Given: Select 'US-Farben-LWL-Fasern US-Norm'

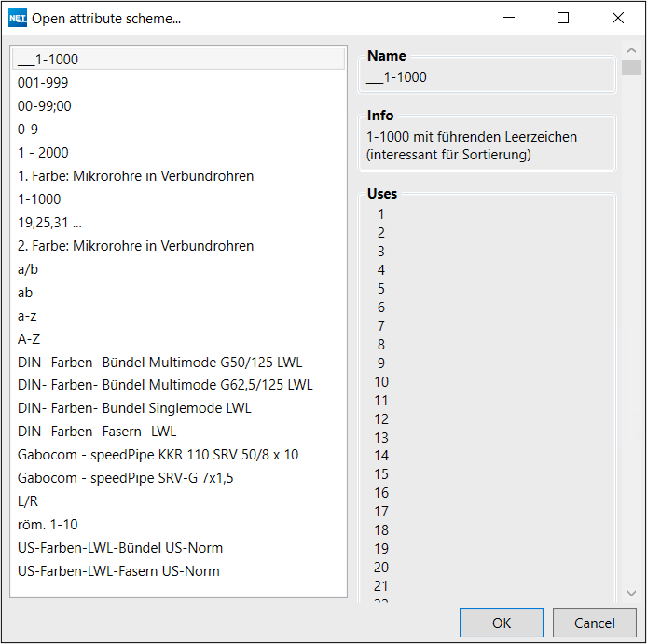Looking at the screenshot, I should pos(179,571).
